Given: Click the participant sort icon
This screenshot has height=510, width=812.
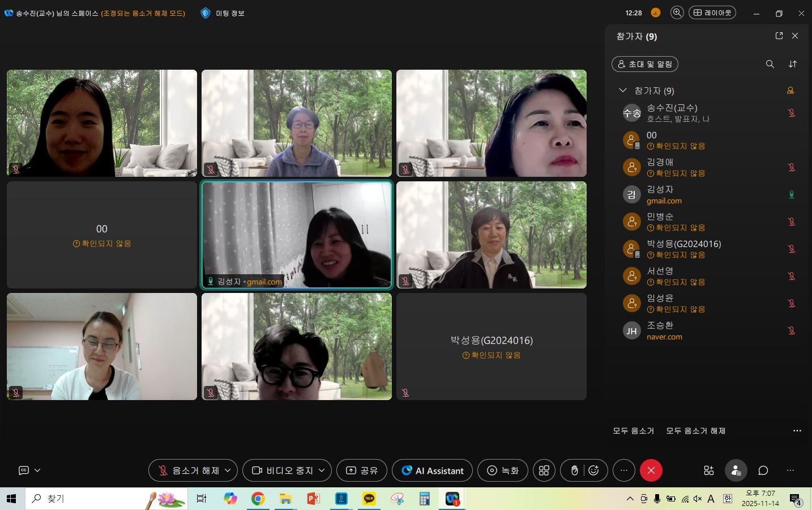Looking at the screenshot, I should click(x=793, y=64).
